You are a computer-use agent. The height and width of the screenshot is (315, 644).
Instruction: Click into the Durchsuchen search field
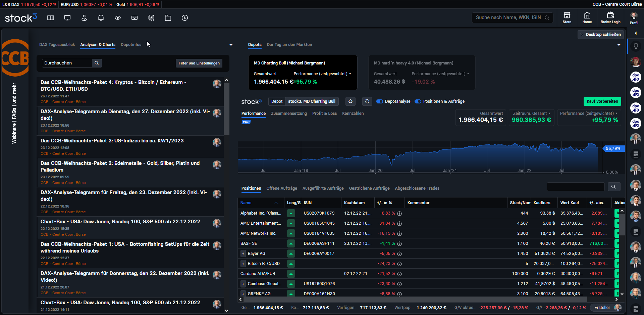click(x=67, y=63)
